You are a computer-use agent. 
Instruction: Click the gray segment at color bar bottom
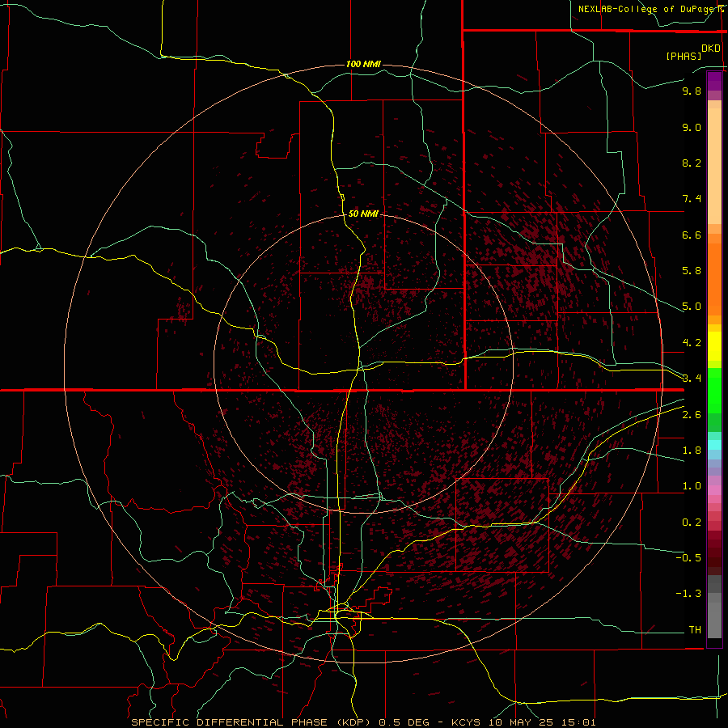click(x=714, y=620)
